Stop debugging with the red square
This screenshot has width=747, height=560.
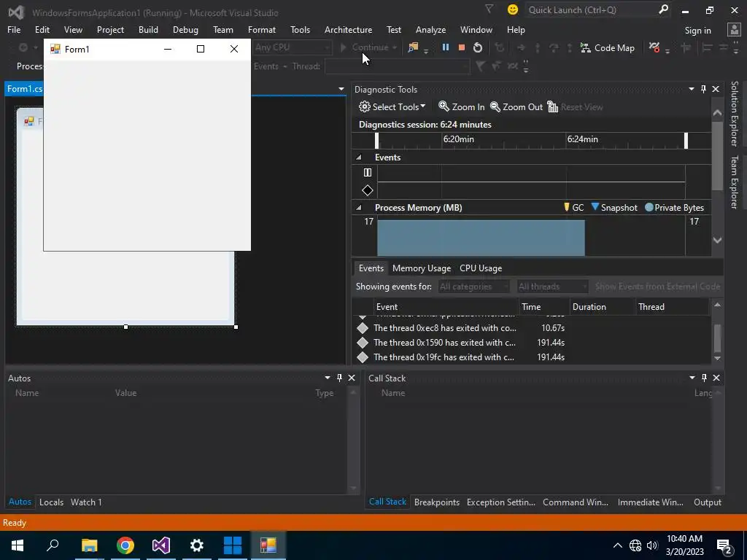click(461, 47)
